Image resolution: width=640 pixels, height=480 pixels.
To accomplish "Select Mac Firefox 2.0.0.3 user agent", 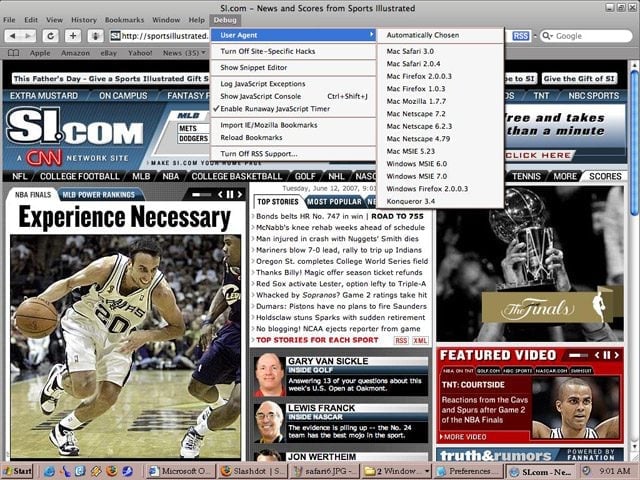I will [x=440, y=76].
